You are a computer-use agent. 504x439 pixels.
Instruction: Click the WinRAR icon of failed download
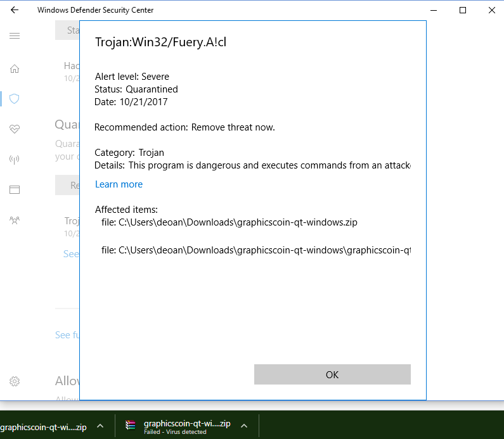pos(130,425)
